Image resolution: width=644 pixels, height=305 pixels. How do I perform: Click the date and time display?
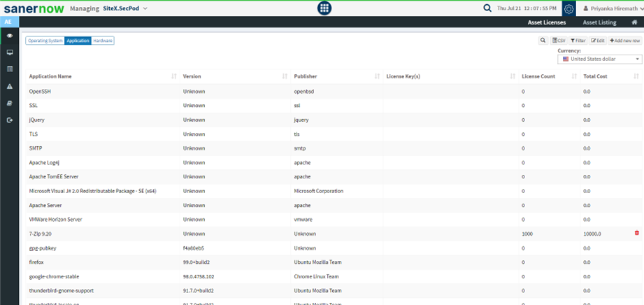[527, 8]
